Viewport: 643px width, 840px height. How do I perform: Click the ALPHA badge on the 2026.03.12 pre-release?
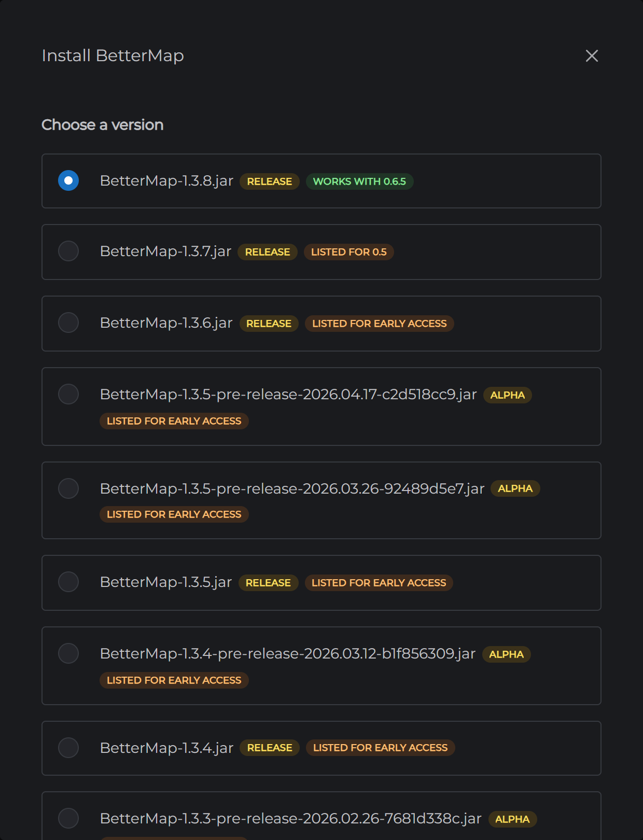click(507, 654)
